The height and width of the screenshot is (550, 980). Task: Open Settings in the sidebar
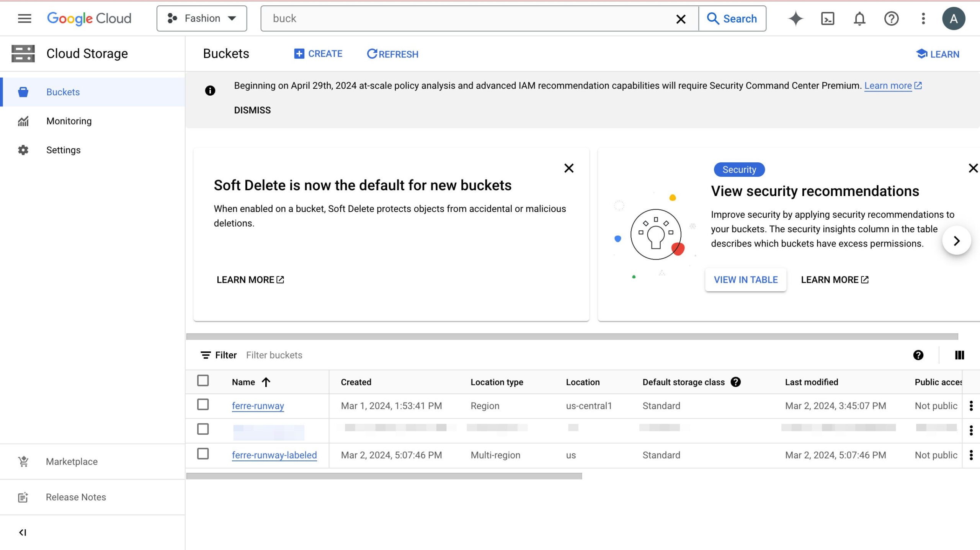click(x=63, y=150)
